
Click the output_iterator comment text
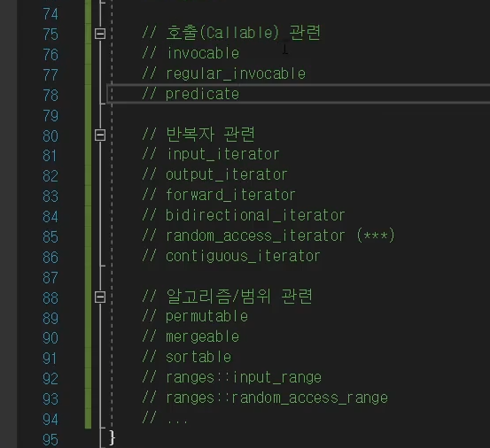point(227,174)
